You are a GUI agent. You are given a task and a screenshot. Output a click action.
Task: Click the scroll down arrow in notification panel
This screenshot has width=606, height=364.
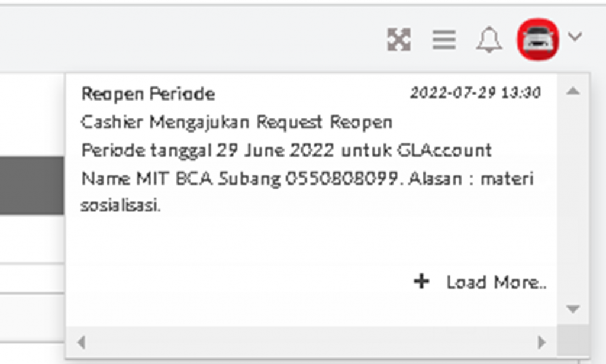pyautogui.click(x=573, y=309)
